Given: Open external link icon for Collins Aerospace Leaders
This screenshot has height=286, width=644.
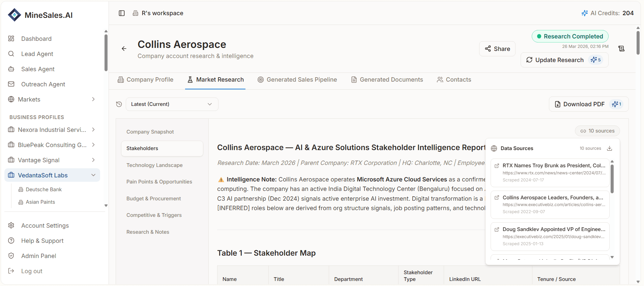Looking at the screenshot, I should click(x=497, y=198).
